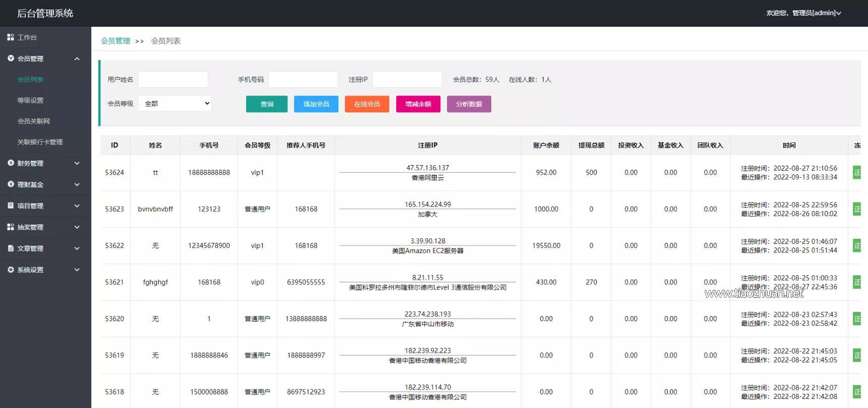Click the 工作台 dashboard icon in sidebar
This screenshot has width=868, height=408.
11,37
